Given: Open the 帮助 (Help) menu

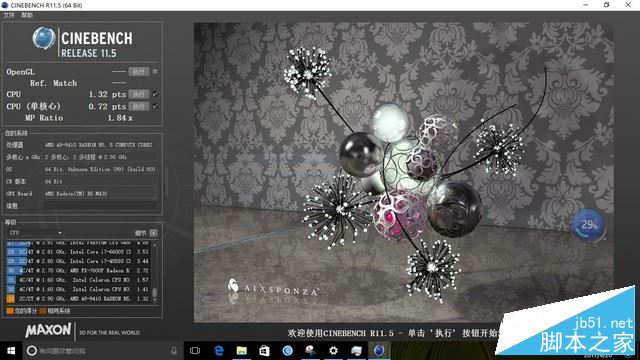Looking at the screenshot, I should coord(27,15).
